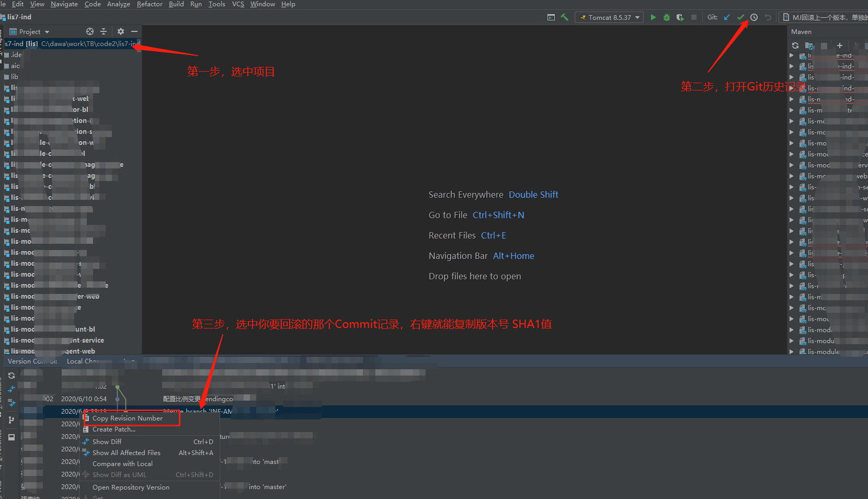Click the branch icon in Version Control sidebar
The height and width of the screenshot is (499, 868).
pyautogui.click(x=12, y=420)
